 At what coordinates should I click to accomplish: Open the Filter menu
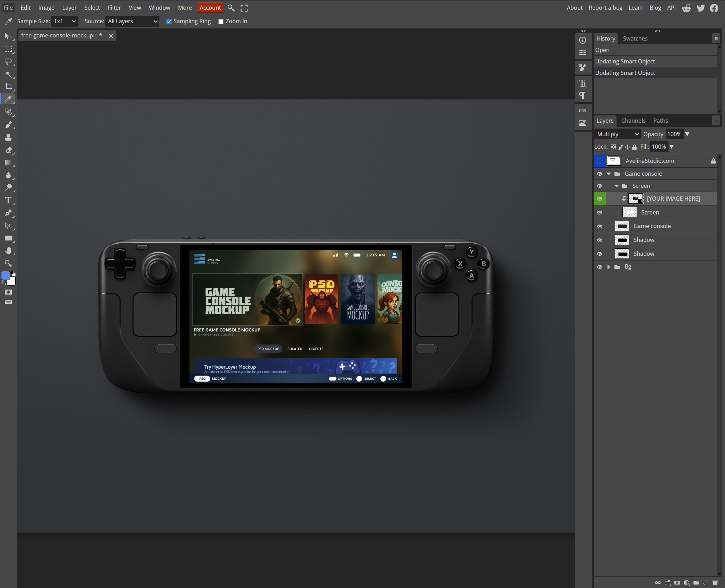coord(114,8)
